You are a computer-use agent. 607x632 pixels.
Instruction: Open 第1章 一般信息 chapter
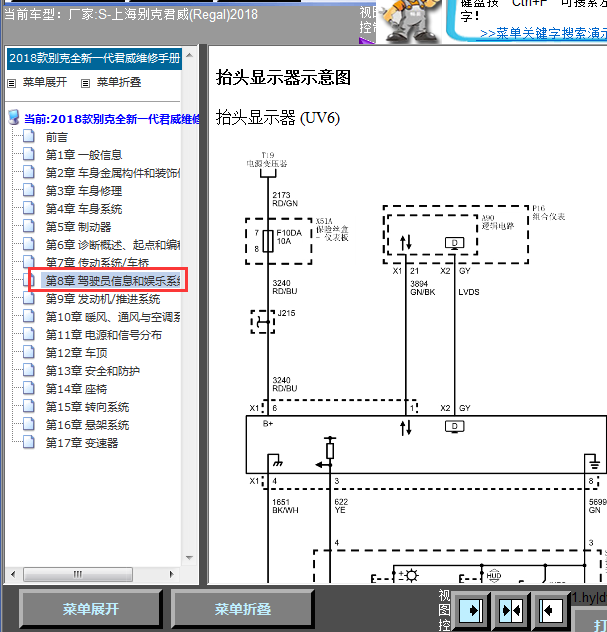[x=84, y=155]
